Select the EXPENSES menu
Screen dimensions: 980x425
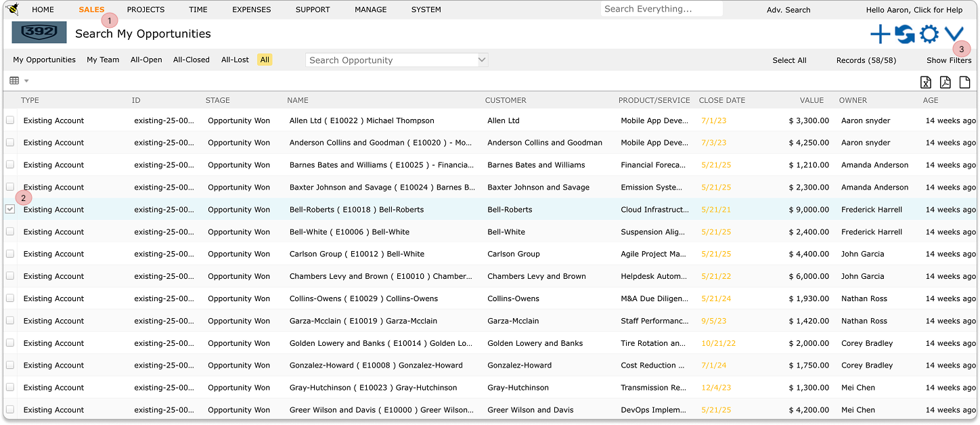251,10
